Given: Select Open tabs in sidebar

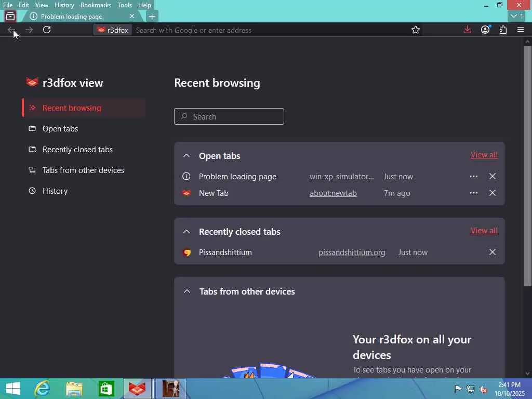Looking at the screenshot, I should pyautogui.click(x=84, y=129).
